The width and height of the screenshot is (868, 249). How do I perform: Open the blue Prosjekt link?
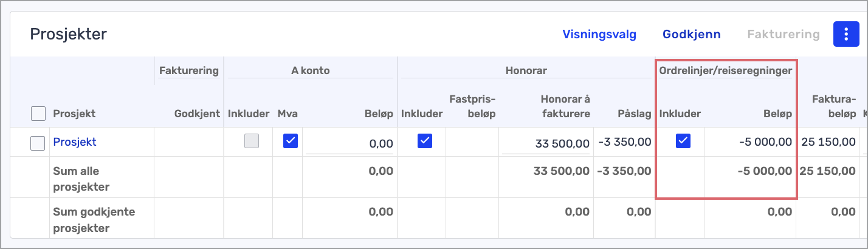(x=75, y=142)
